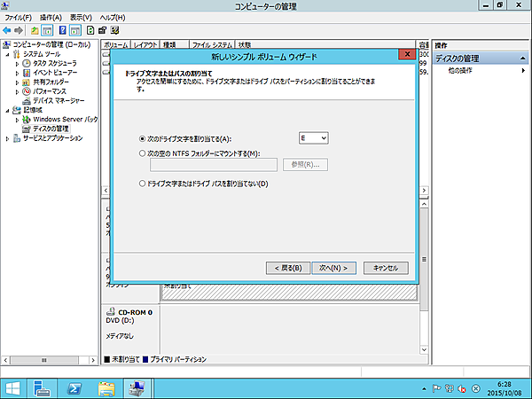Click the 参照(R)... browse button
This screenshot has width=532, height=399.
pyautogui.click(x=305, y=165)
